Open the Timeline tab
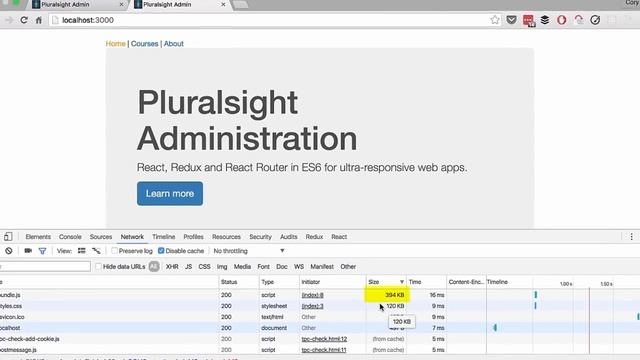This screenshot has height=360, width=640. [x=164, y=237]
